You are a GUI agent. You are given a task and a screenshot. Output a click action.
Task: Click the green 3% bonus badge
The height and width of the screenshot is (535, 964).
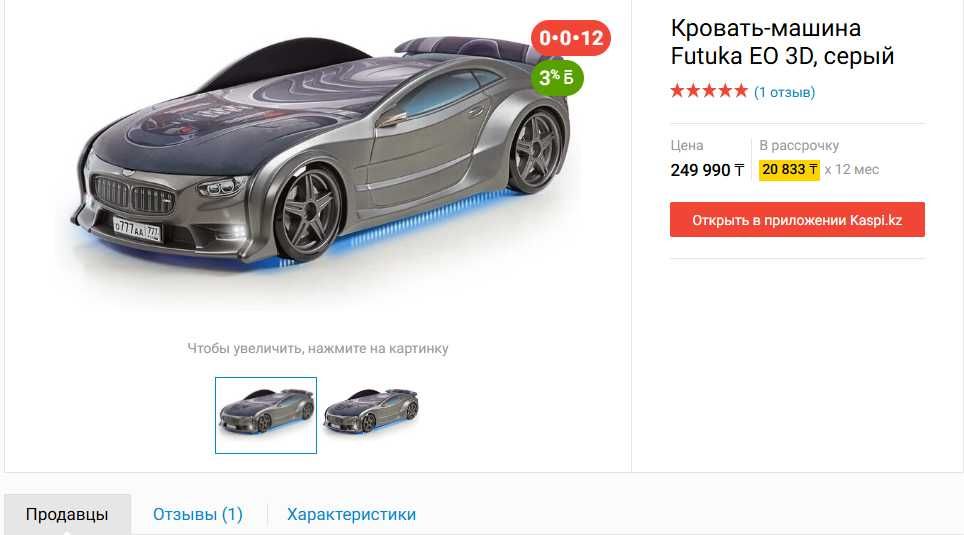(557, 78)
